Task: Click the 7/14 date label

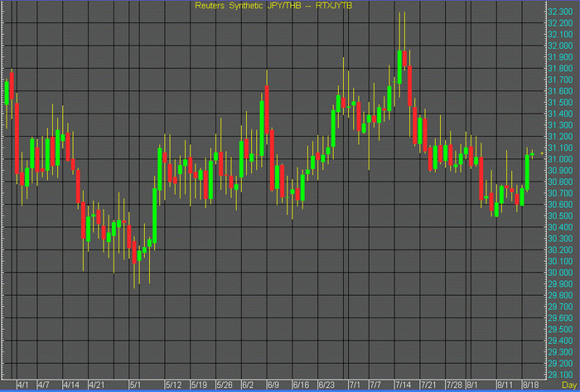Action: pos(403,385)
